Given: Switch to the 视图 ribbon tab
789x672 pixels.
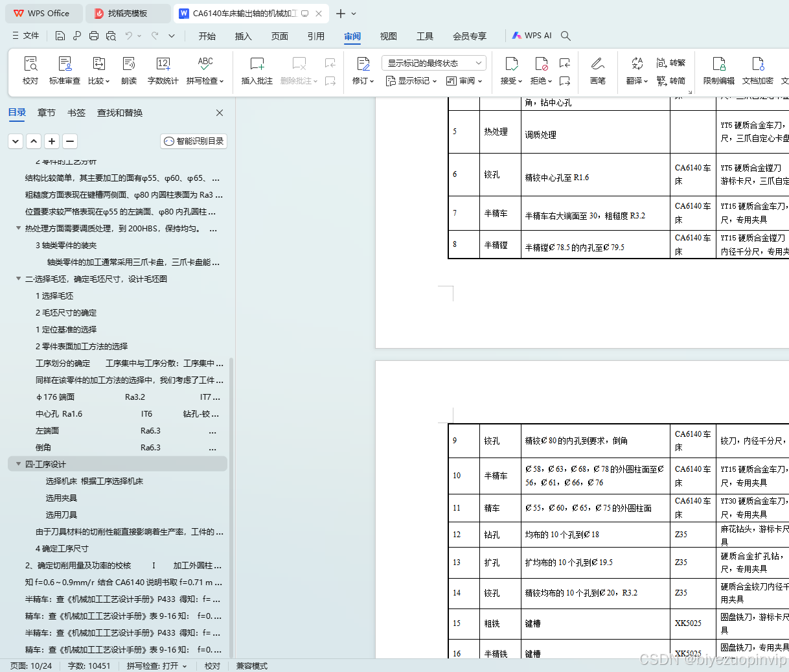Looking at the screenshot, I should (389, 36).
